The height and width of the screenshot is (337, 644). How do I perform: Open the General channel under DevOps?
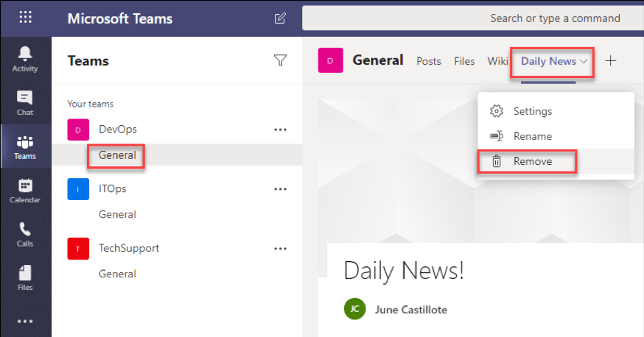point(117,155)
